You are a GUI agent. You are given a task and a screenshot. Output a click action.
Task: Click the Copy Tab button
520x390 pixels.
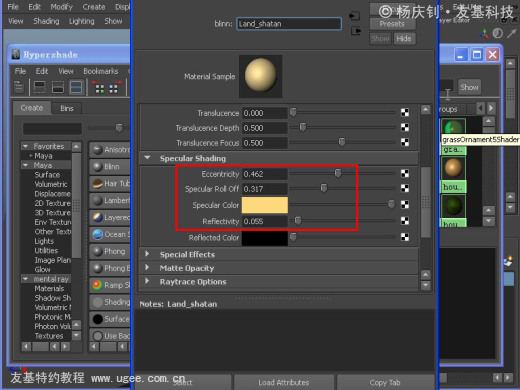point(385,382)
